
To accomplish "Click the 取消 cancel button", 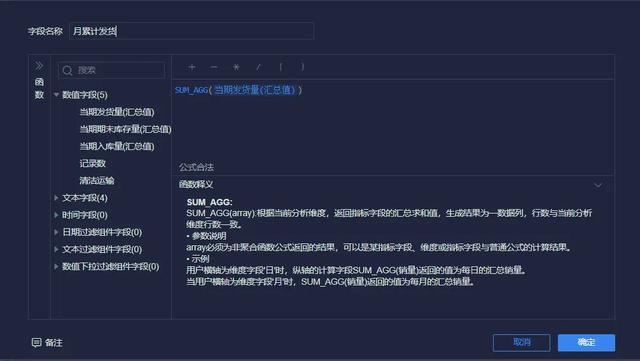I will click(522, 343).
